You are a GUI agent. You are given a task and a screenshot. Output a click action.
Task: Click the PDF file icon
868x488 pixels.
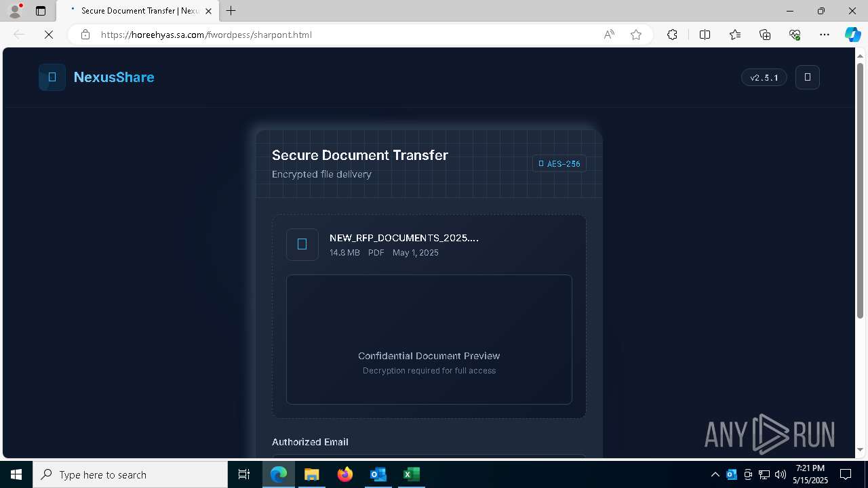(302, 244)
